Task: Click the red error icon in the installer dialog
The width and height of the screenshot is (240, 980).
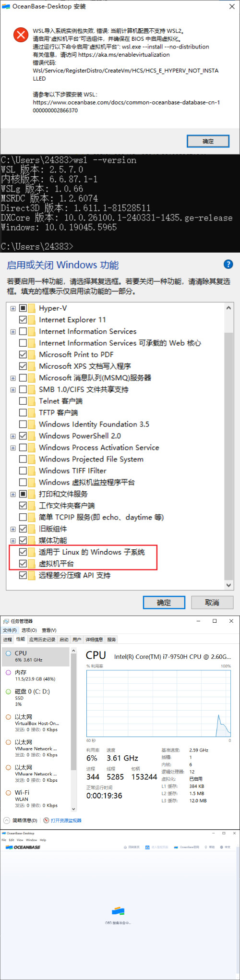Action: [21, 35]
